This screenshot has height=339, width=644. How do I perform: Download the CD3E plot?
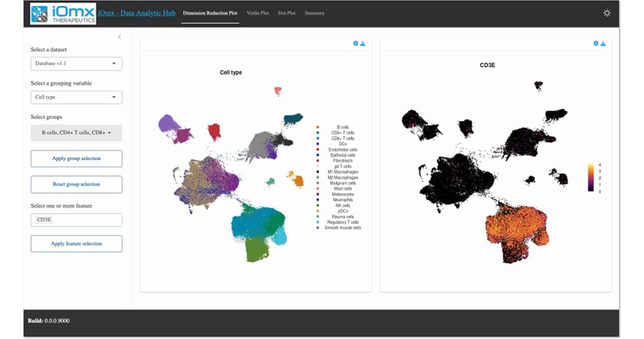(603, 43)
